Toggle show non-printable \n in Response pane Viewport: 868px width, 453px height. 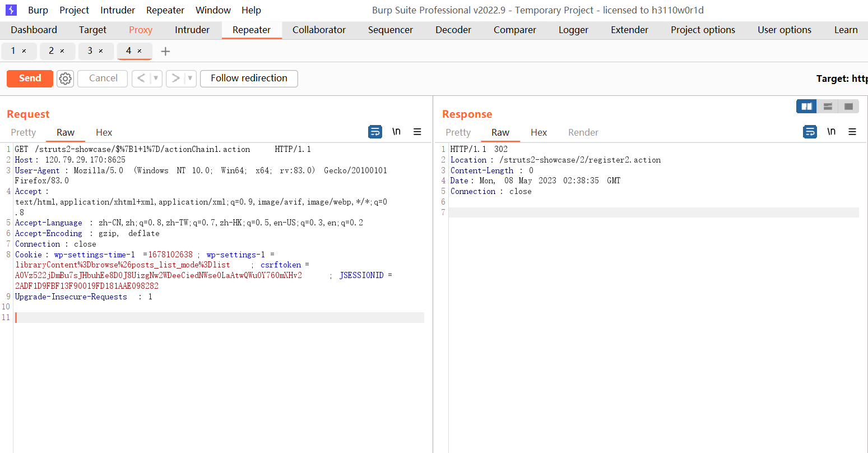pos(832,131)
